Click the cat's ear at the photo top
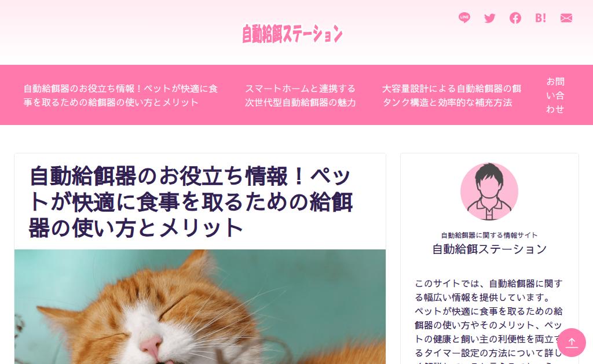 [x=198, y=266]
